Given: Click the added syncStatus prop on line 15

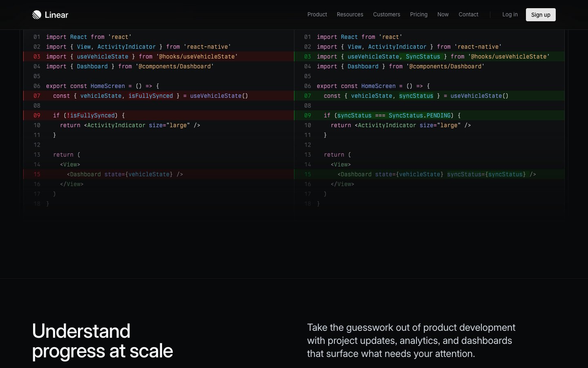Looking at the screenshot, I should (486, 174).
